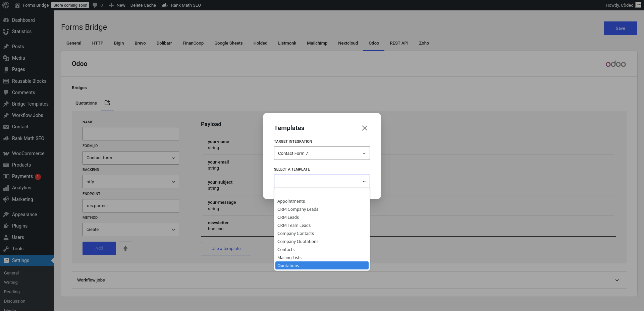Switch to the REST API tab
The height and width of the screenshot is (311, 644).
tap(399, 43)
